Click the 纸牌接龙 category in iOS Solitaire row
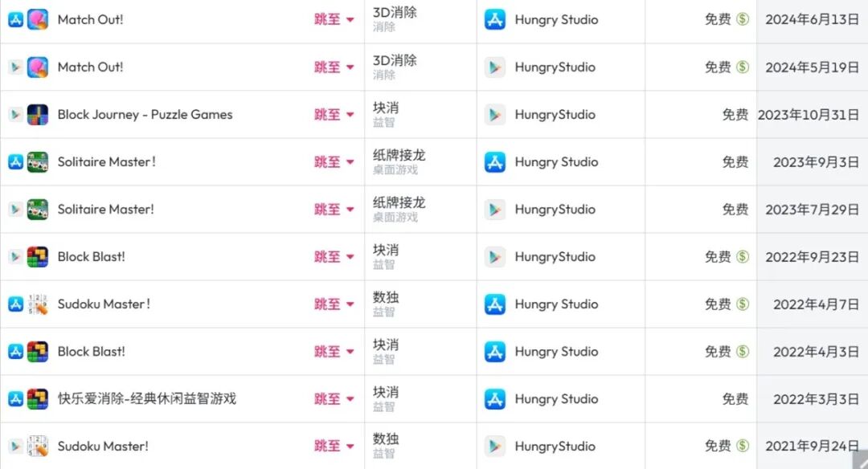This screenshot has width=868, height=469. (399, 156)
